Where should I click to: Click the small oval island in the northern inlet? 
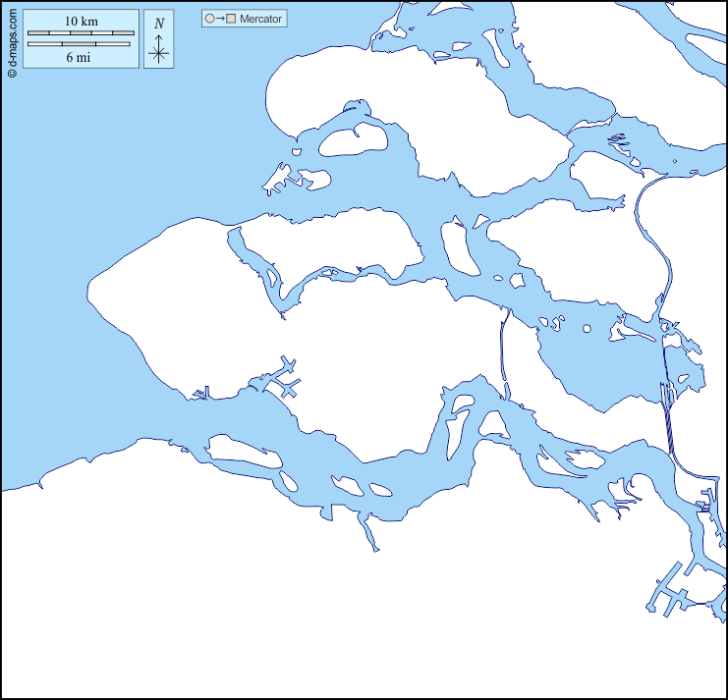point(351,140)
